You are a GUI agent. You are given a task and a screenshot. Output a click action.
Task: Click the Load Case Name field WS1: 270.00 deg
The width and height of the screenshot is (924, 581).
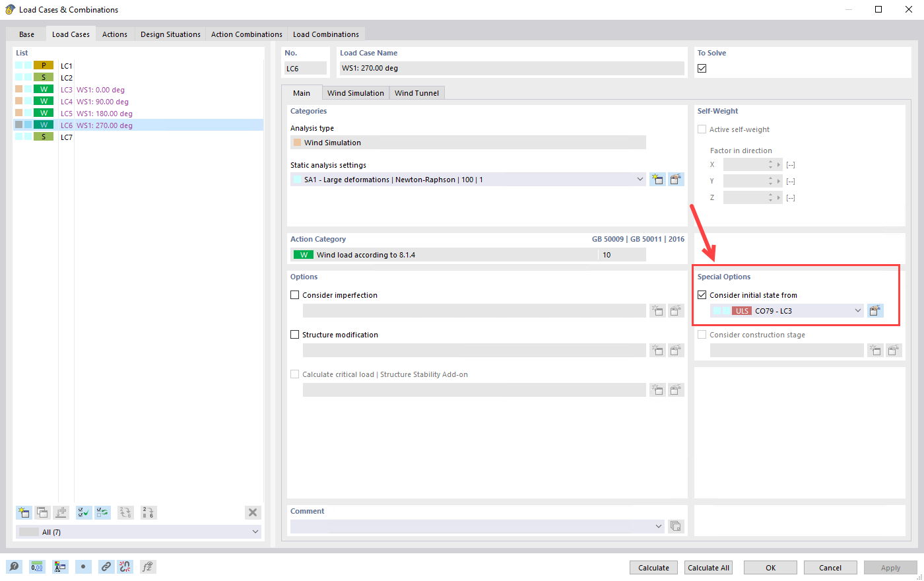(x=512, y=68)
